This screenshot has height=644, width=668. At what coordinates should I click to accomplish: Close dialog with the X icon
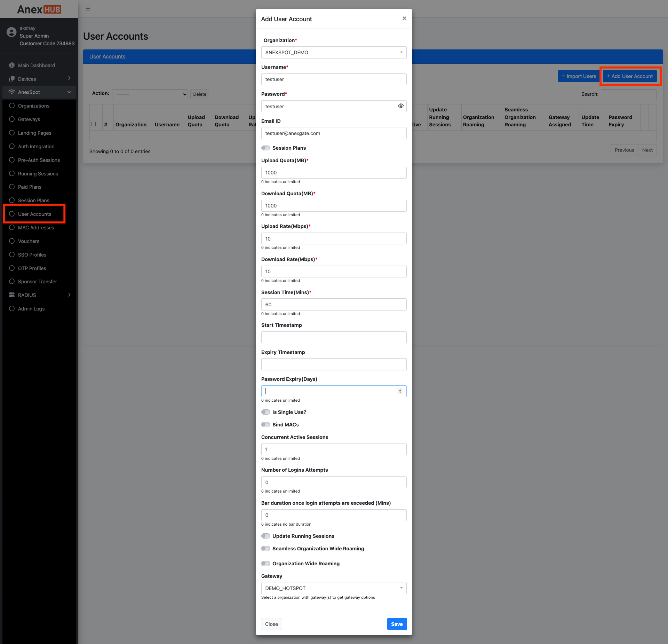tap(404, 18)
